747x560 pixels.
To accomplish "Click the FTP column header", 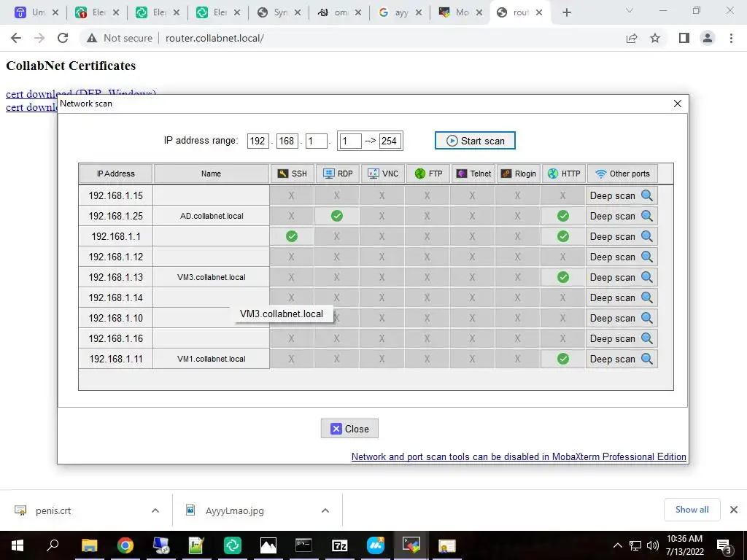I will point(427,174).
